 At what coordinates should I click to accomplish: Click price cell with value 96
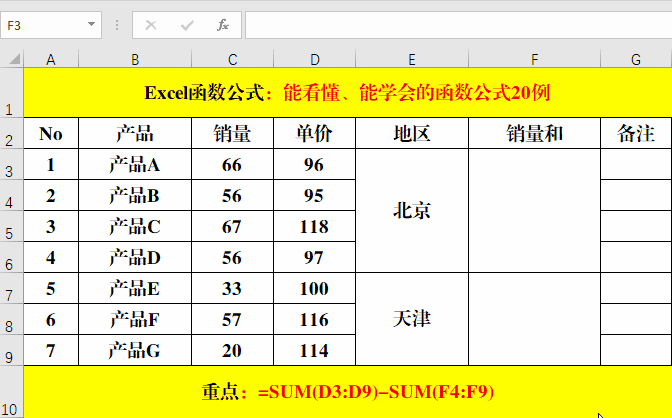315,164
